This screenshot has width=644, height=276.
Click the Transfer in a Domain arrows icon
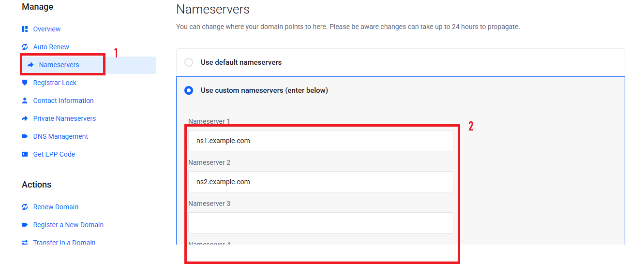[x=25, y=242]
